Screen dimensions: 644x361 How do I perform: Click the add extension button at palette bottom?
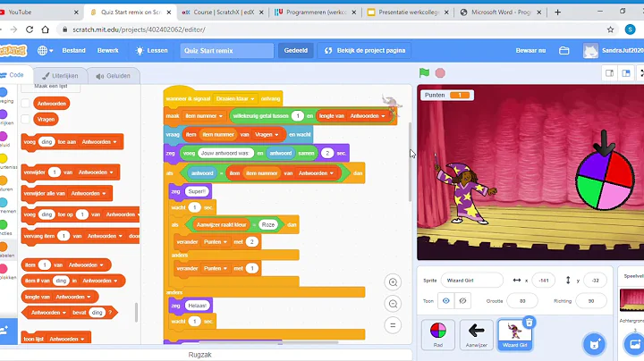coord(7,331)
